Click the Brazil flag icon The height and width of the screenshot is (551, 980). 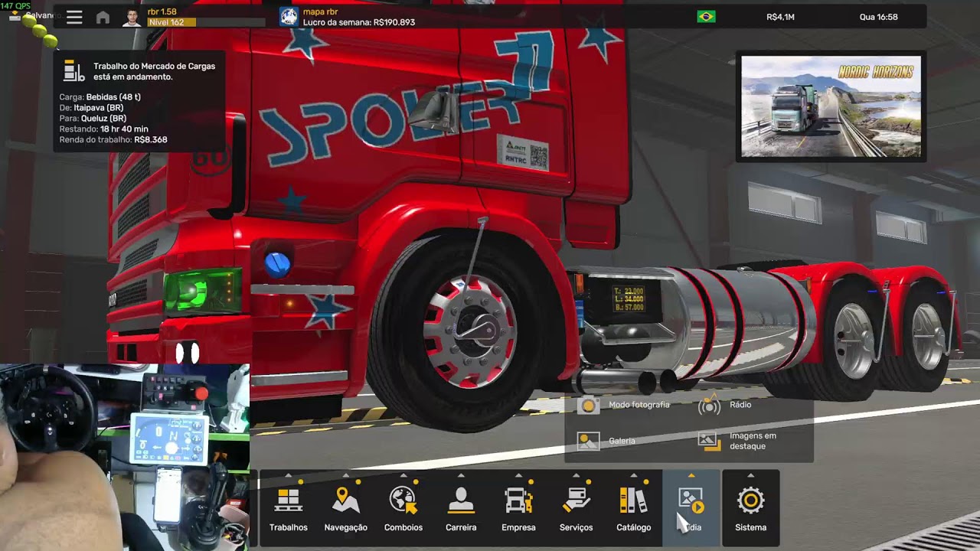(706, 17)
